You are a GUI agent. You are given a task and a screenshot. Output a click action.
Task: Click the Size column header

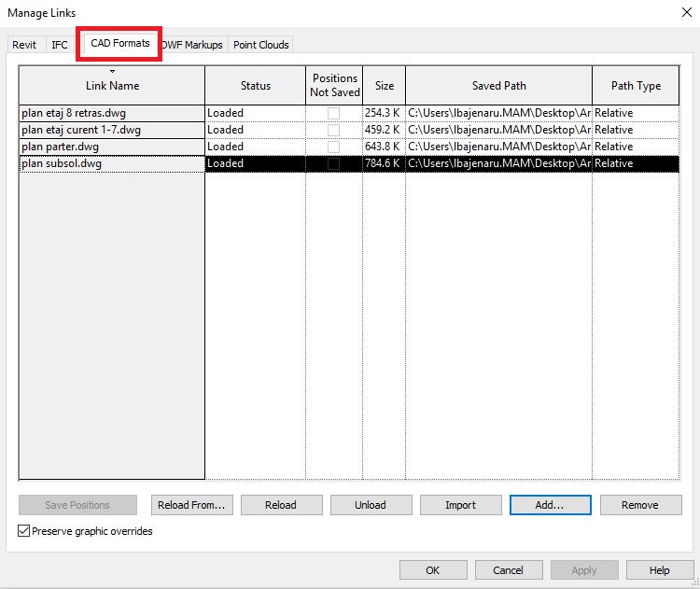point(384,86)
